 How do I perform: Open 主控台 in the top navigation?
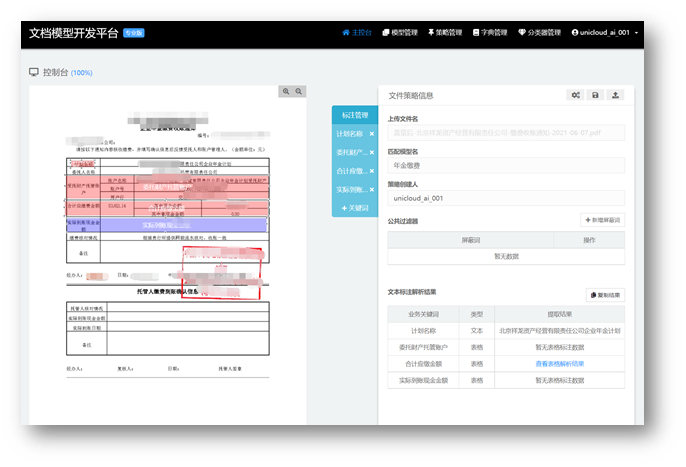pos(357,32)
